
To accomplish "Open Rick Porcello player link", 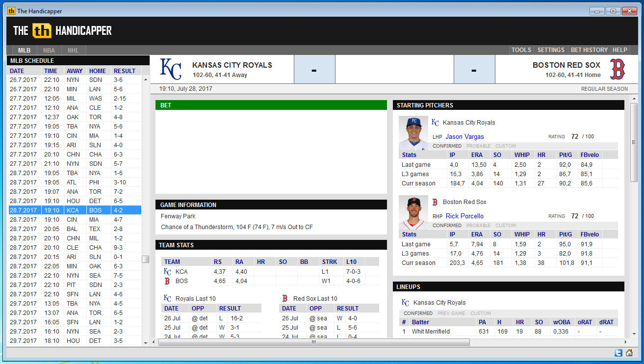I will click(464, 216).
